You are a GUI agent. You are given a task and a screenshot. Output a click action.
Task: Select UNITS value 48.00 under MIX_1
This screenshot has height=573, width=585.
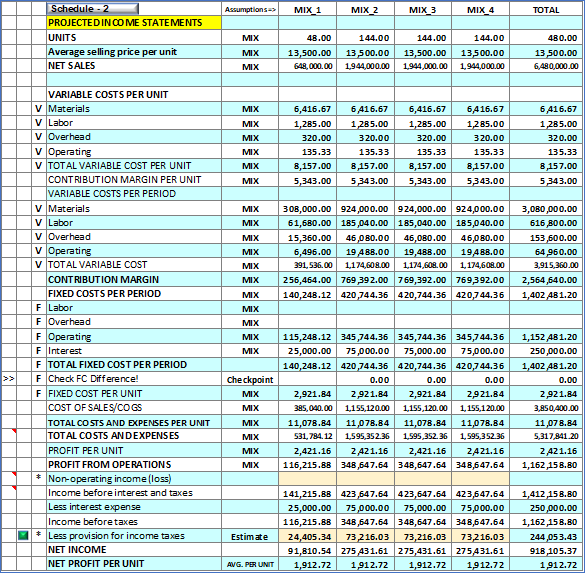pos(307,38)
